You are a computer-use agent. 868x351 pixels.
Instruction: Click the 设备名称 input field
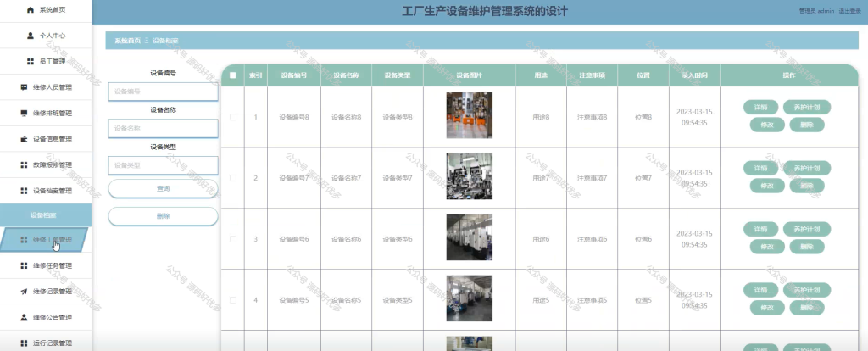[164, 128]
